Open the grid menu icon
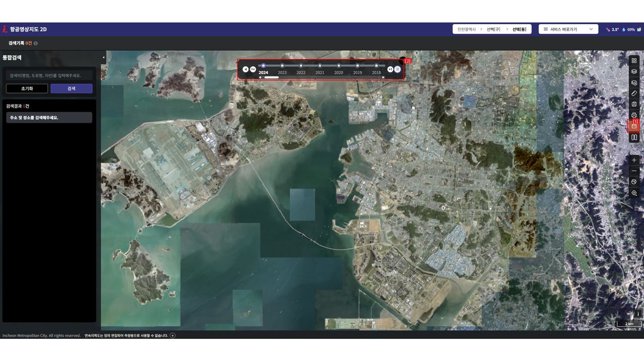This screenshot has height=362, width=644. [634, 61]
